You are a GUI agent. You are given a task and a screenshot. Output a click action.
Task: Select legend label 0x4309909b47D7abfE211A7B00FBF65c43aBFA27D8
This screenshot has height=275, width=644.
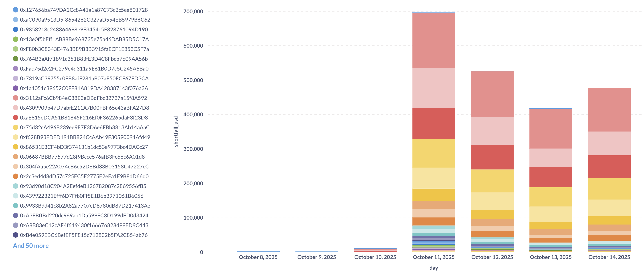pyautogui.click(x=85, y=108)
